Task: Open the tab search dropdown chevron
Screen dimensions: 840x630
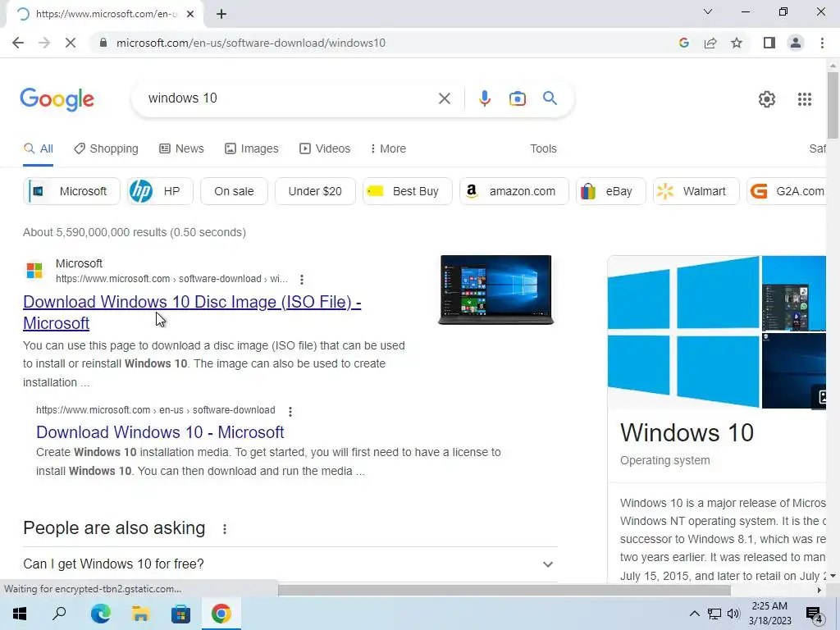Action: click(x=708, y=11)
